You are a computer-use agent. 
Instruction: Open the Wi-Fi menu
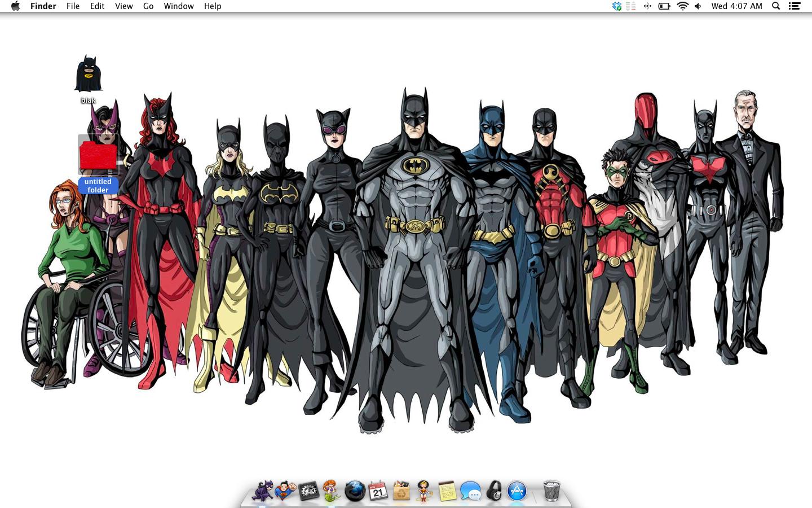(x=683, y=6)
